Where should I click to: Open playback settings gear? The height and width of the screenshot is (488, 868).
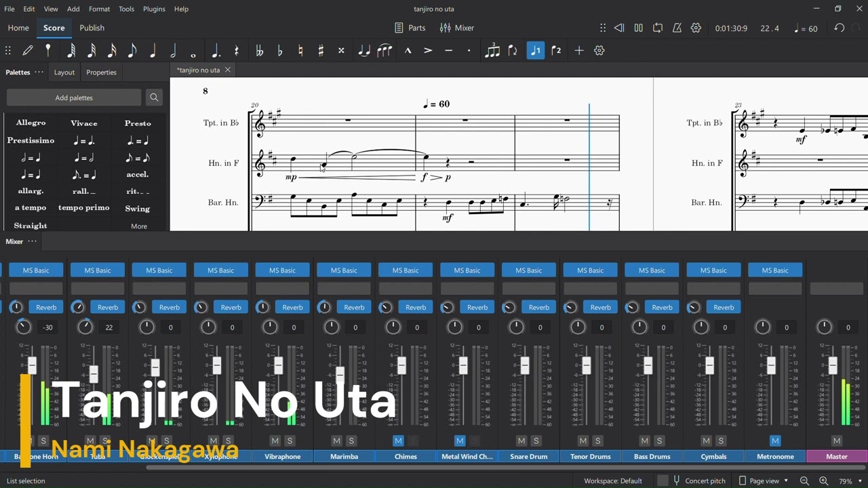click(696, 28)
